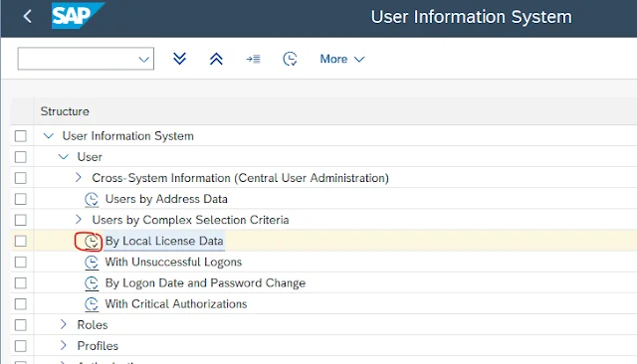Execute By Local License Data report icon
Screen dimensions: 637x364
pyautogui.click(x=92, y=242)
